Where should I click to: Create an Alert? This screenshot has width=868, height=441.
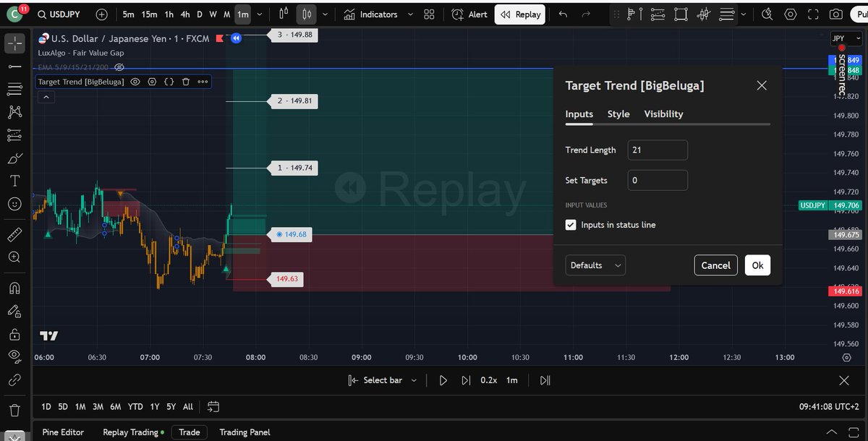469,14
